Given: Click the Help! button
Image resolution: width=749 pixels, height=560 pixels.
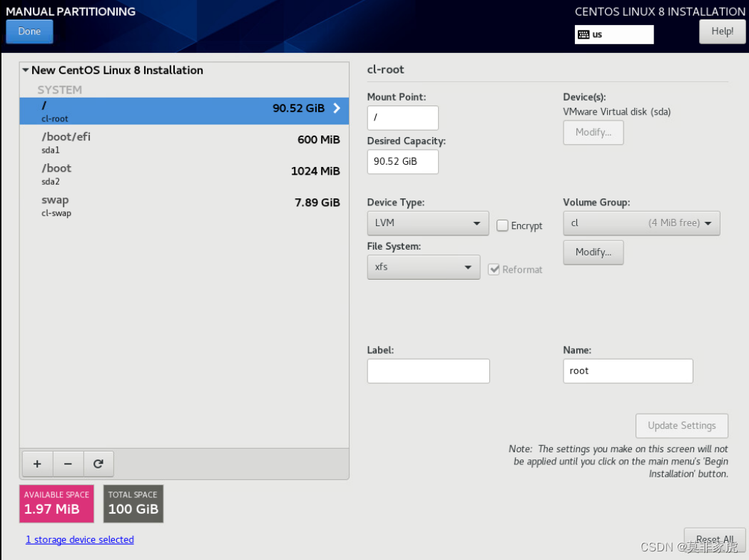Looking at the screenshot, I should (x=722, y=31).
